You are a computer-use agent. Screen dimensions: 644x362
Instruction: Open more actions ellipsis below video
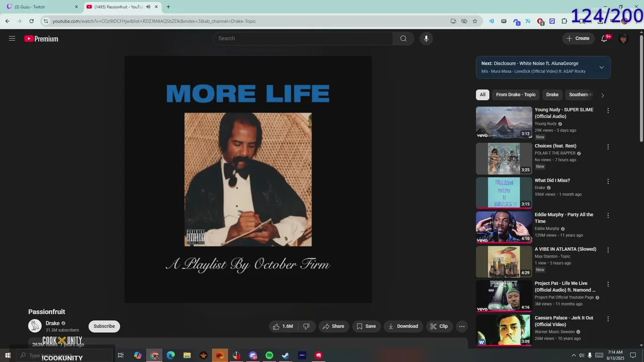tap(461, 326)
